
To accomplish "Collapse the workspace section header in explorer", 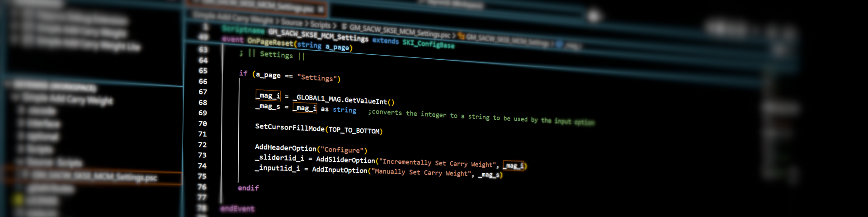I will coord(54,86).
